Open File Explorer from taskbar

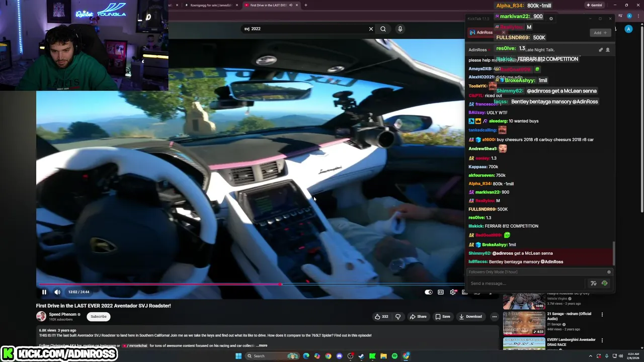pos(383,356)
